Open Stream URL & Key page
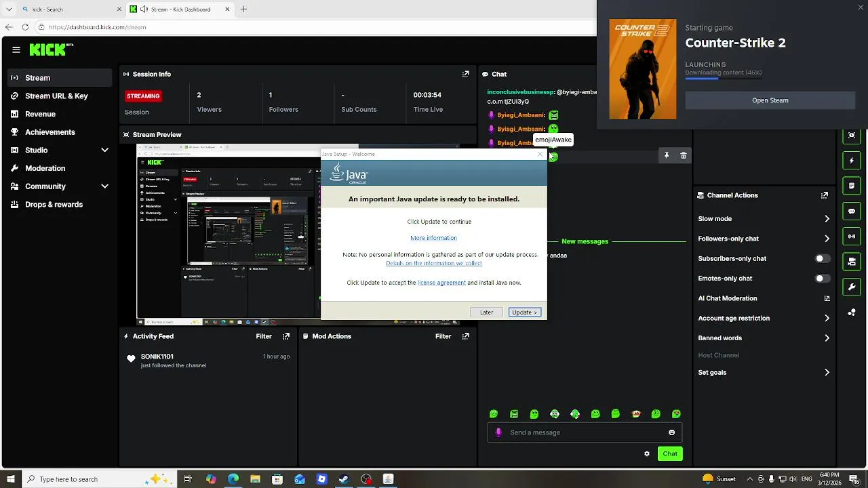This screenshot has width=868, height=488. click(x=60, y=96)
